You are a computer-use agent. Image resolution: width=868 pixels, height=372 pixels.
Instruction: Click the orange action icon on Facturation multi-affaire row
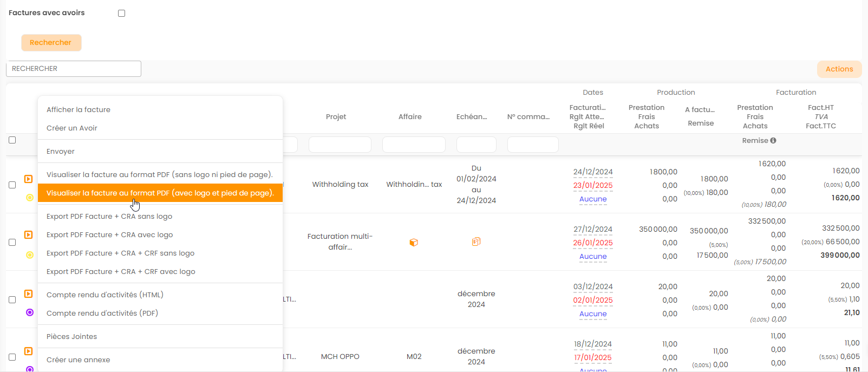tap(29, 235)
